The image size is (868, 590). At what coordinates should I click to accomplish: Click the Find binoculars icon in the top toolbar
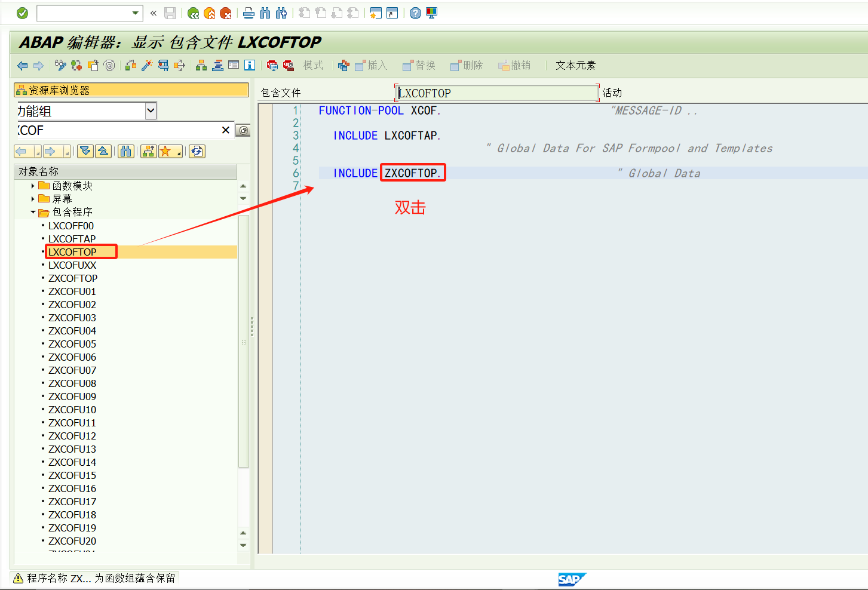click(265, 13)
